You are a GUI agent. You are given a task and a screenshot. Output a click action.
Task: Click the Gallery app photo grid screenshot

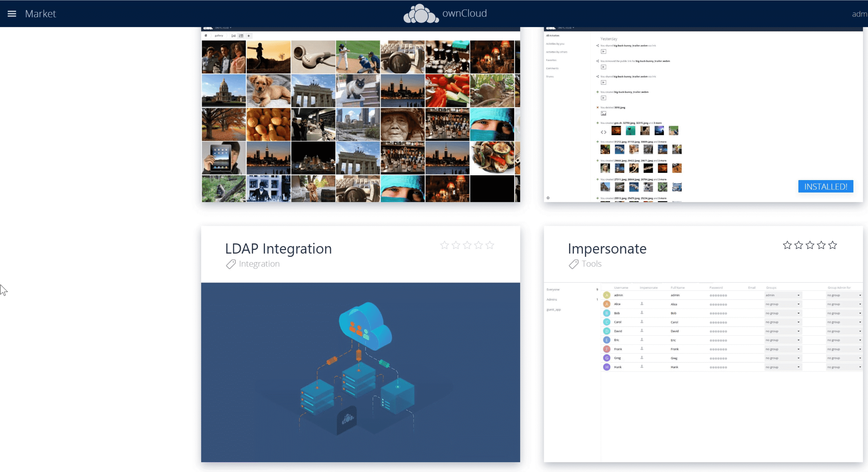click(x=360, y=115)
